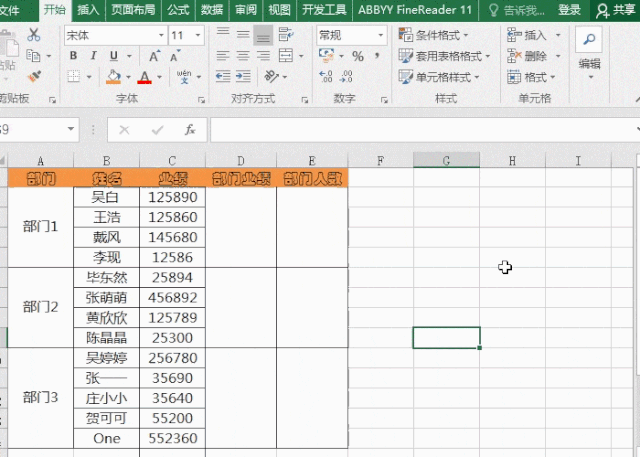Click the 共享 share button
The width and height of the screenshot is (640, 457).
coord(616,10)
